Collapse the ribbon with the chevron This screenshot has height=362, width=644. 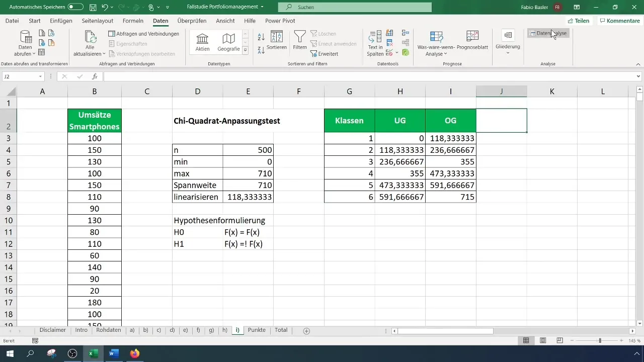[x=637, y=64]
